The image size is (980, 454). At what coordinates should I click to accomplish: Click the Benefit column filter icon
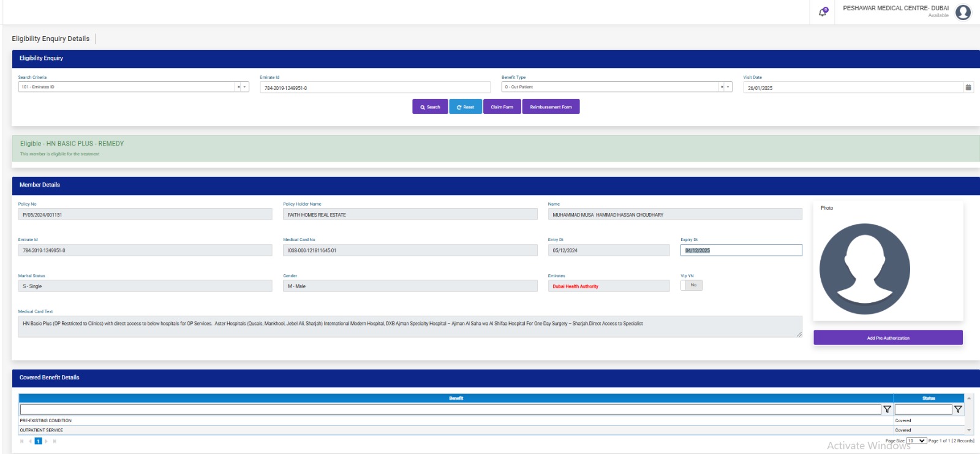pos(887,409)
